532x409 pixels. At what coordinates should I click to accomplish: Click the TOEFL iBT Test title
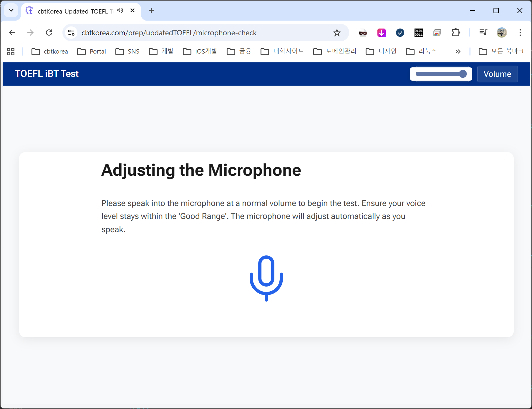tap(47, 74)
